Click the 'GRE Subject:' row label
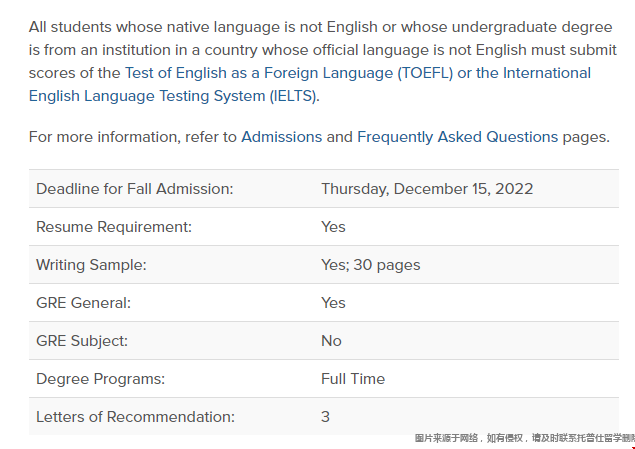 (82, 341)
